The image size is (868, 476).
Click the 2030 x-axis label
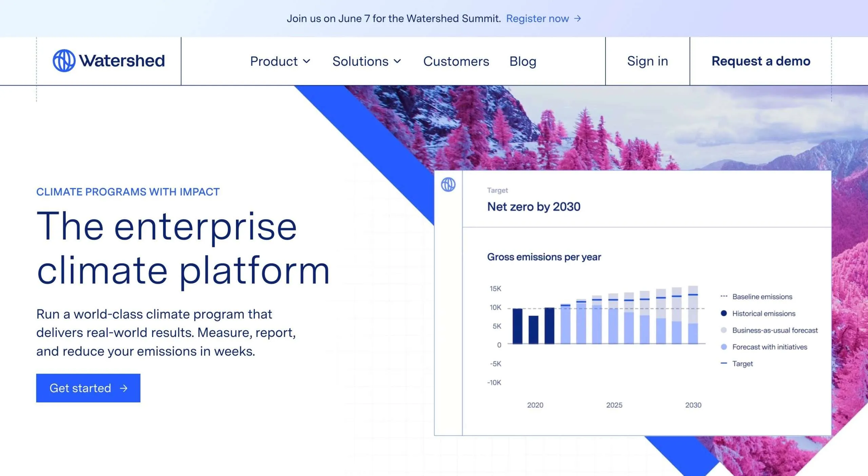[693, 405]
